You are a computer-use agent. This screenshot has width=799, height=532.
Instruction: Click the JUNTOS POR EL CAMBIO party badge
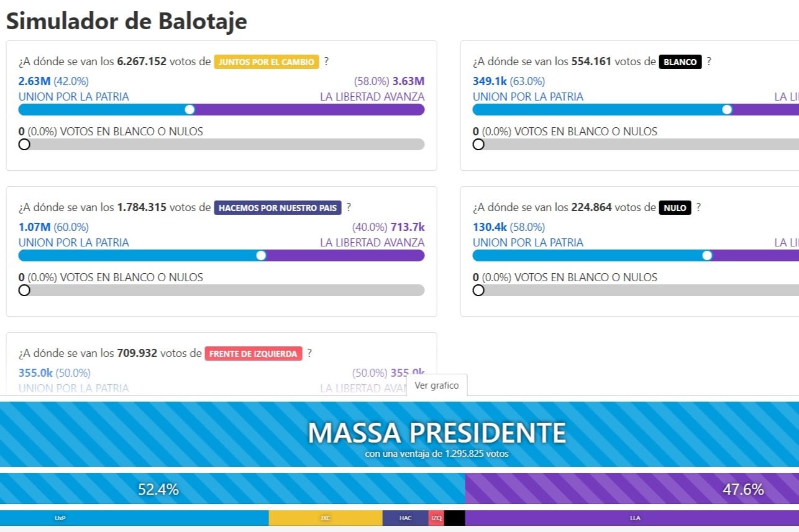(267, 61)
